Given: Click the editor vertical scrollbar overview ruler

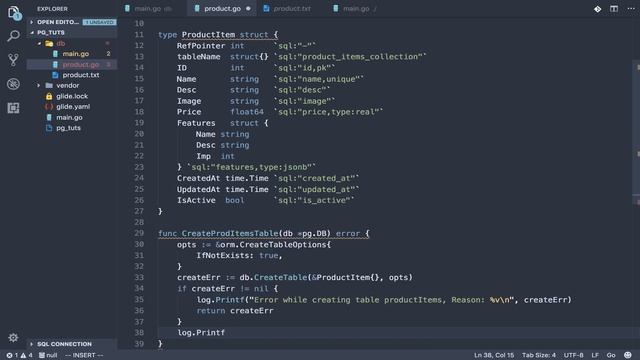Looking at the screenshot, I should pyautogui.click(x=636, y=184).
